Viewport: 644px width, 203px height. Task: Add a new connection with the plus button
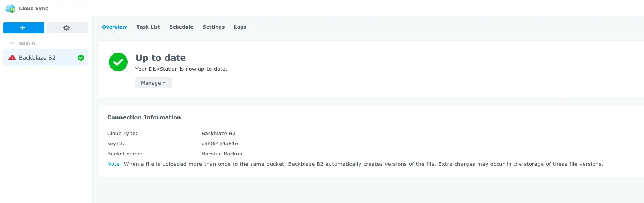coord(24,28)
